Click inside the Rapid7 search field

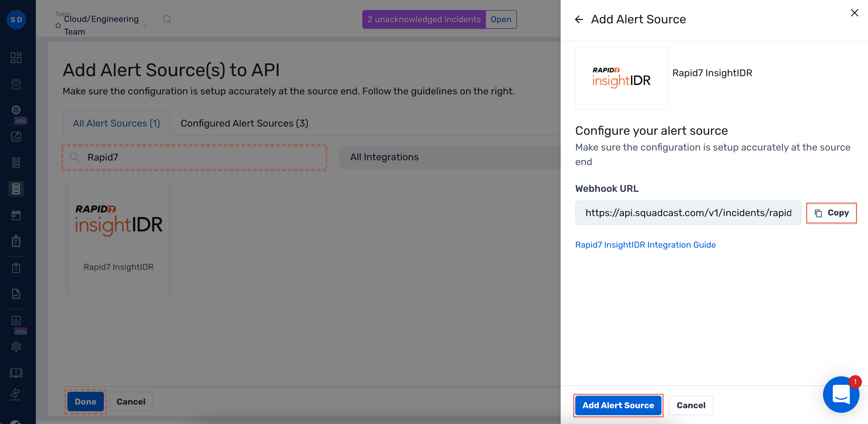pyautogui.click(x=194, y=157)
